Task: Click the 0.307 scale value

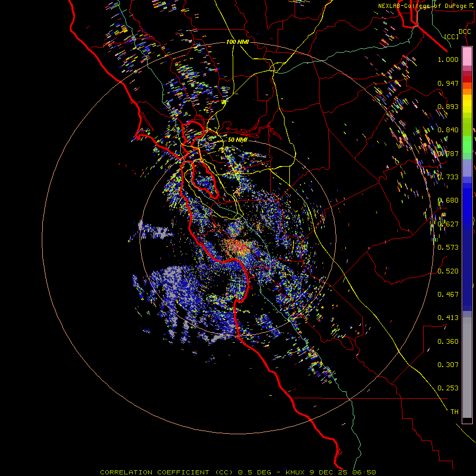Action: [x=448, y=365]
